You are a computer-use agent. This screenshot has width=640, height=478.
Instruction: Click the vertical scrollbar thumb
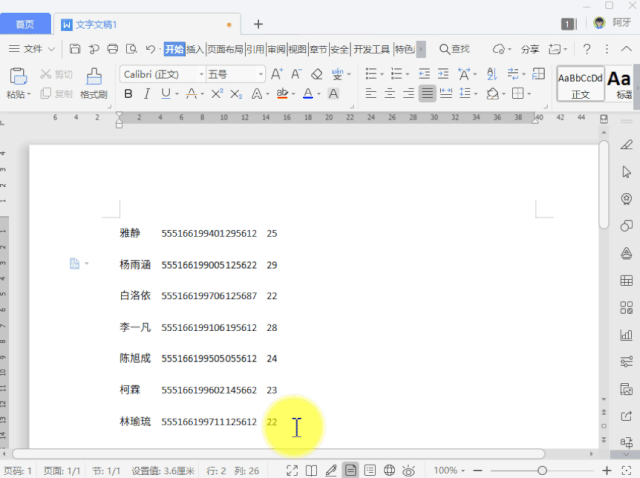pyautogui.click(x=604, y=185)
